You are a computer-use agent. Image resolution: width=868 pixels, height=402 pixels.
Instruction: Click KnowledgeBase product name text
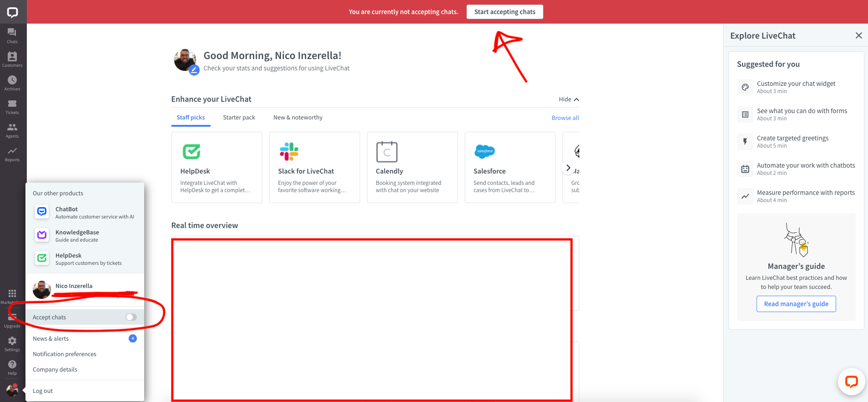pos(77,232)
